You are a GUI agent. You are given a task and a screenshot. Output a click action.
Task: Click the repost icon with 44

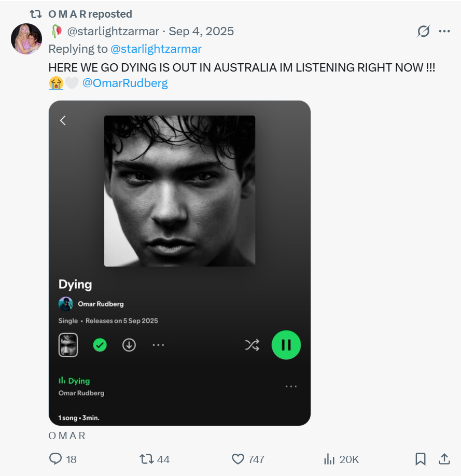pos(147,459)
